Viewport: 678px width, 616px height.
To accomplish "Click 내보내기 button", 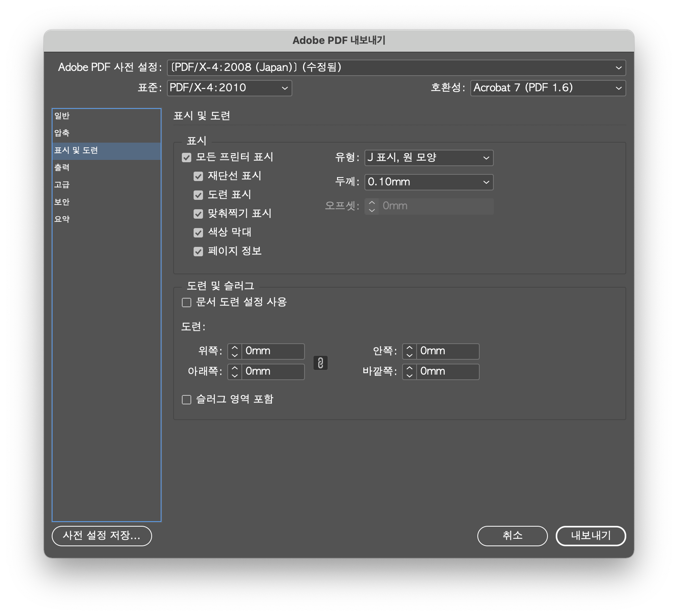I will [x=591, y=536].
